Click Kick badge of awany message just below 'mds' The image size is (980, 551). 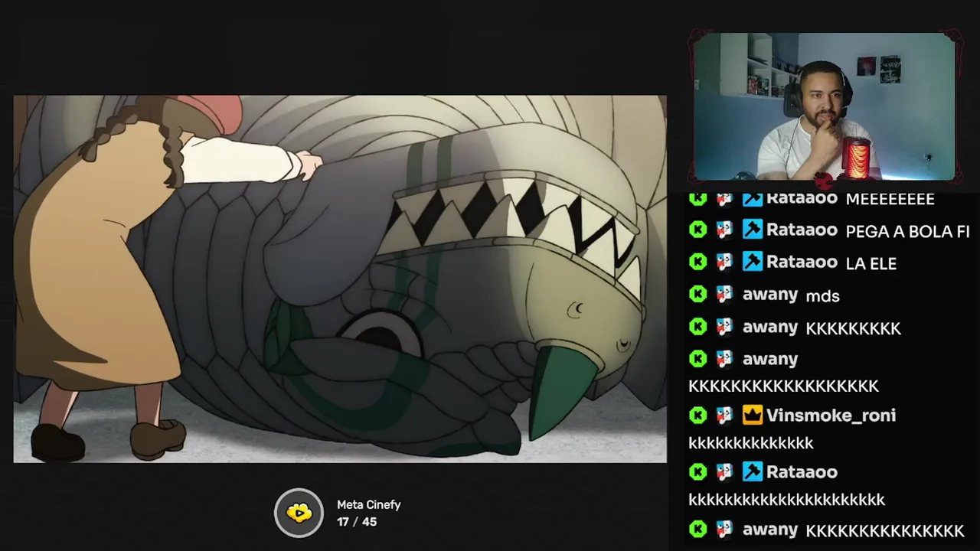(697, 327)
